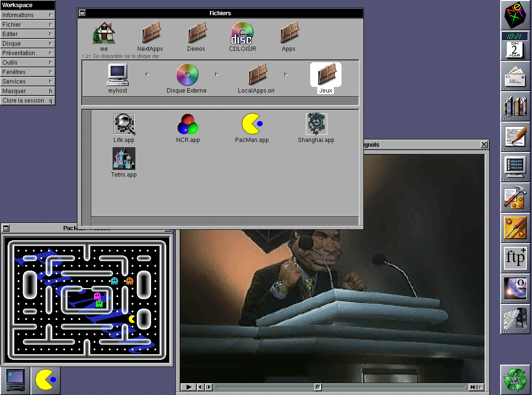This screenshot has height=395, width=532.
Task: Open the Editer menu
Action: 28,34
